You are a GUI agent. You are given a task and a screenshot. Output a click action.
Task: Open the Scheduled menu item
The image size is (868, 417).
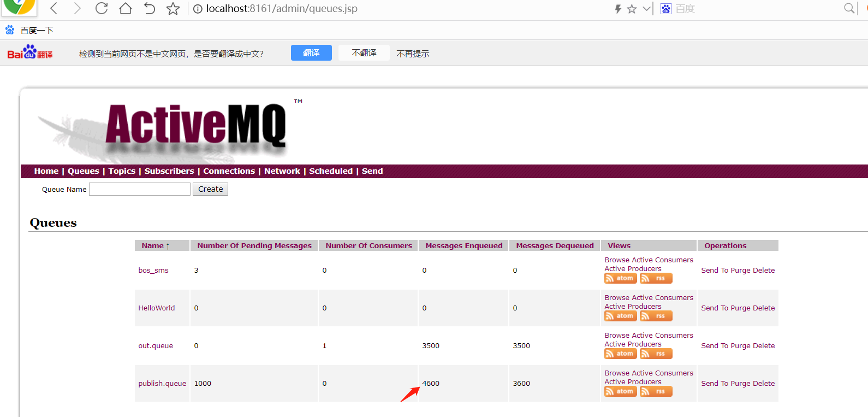click(331, 171)
